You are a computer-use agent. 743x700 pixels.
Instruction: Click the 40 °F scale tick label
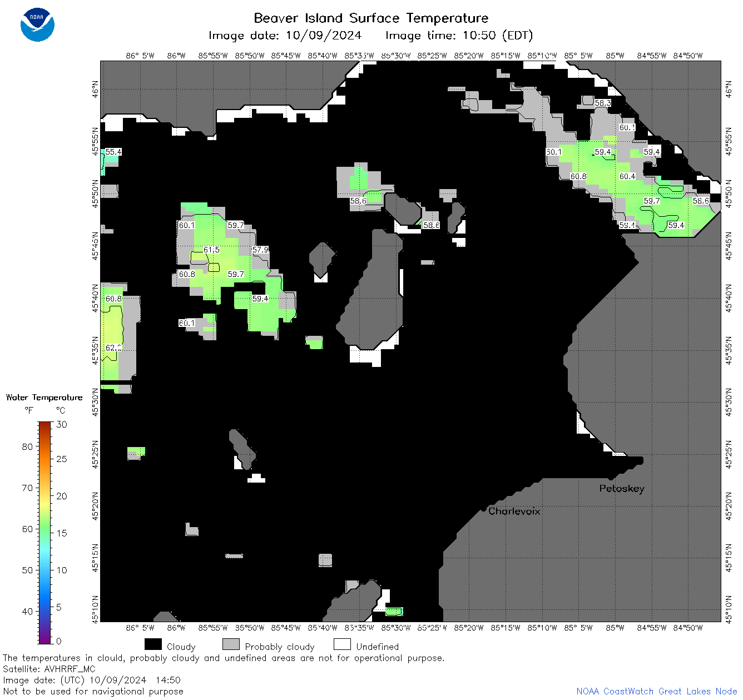click(27, 611)
